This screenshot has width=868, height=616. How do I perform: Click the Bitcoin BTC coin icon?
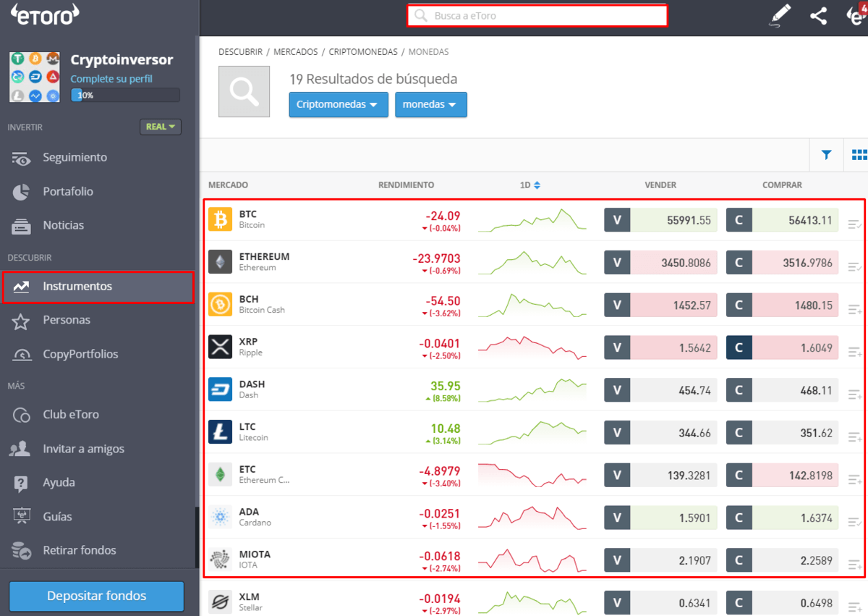(x=220, y=219)
